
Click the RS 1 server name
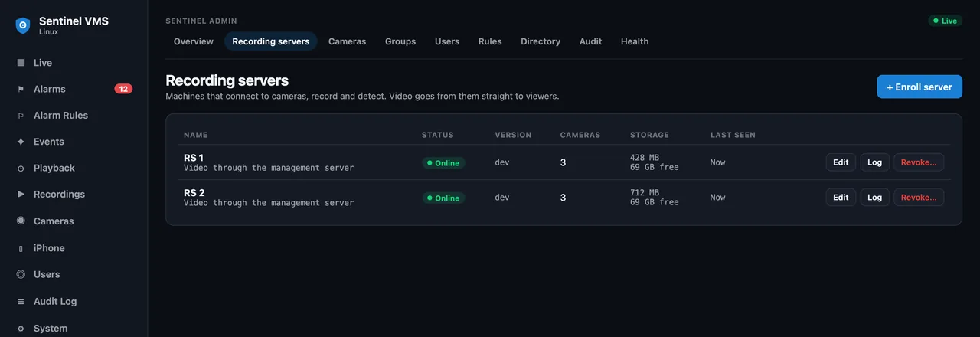click(194, 158)
